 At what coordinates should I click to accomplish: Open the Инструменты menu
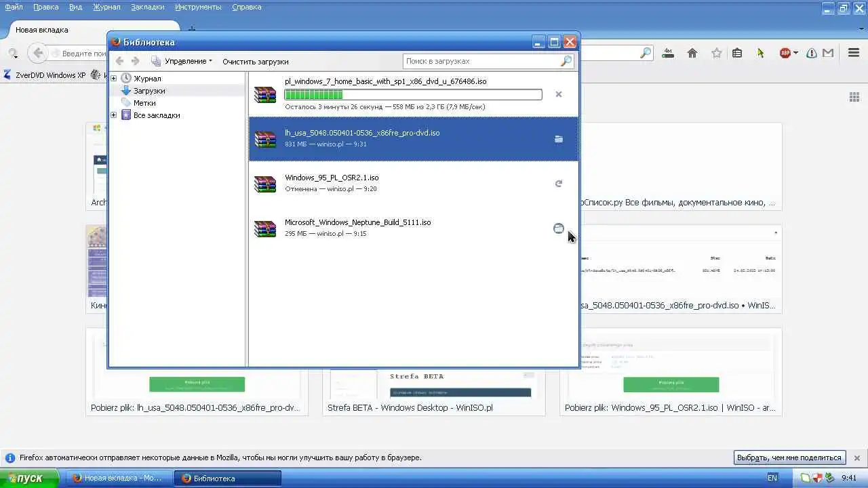click(x=198, y=7)
